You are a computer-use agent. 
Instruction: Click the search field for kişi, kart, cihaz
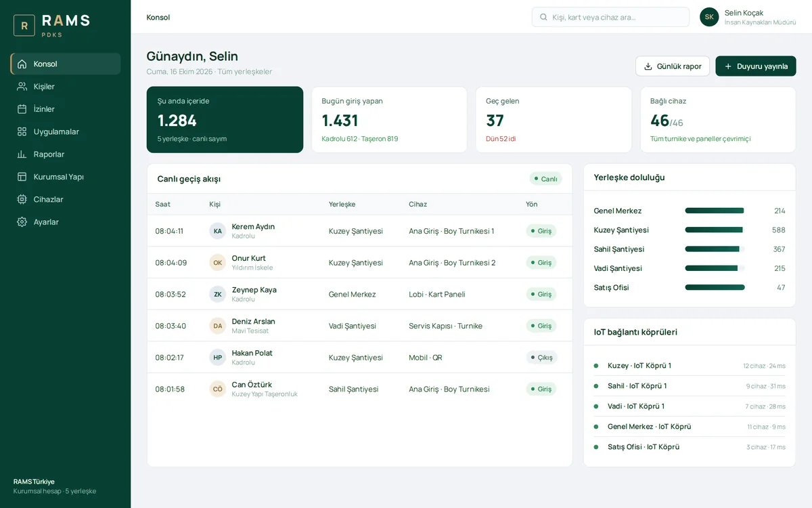tap(610, 17)
